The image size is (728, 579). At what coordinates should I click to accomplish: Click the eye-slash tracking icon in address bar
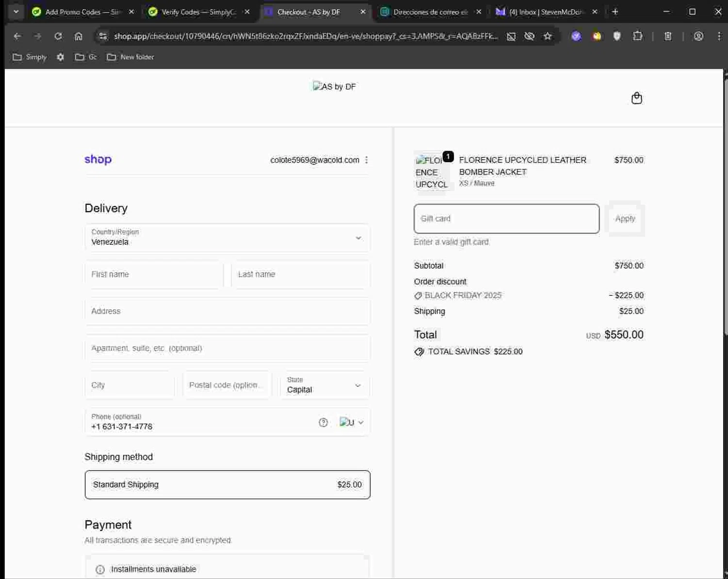[529, 36]
